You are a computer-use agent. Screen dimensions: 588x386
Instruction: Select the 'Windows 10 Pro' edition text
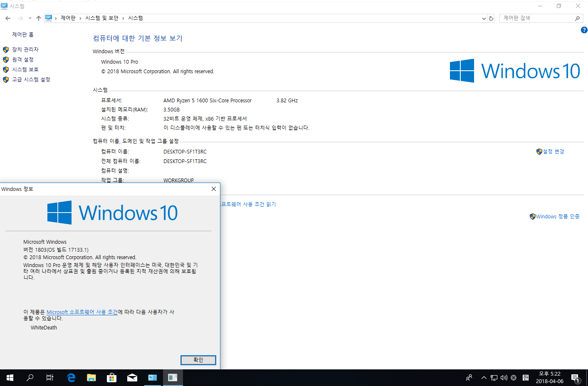pyautogui.click(x=119, y=62)
